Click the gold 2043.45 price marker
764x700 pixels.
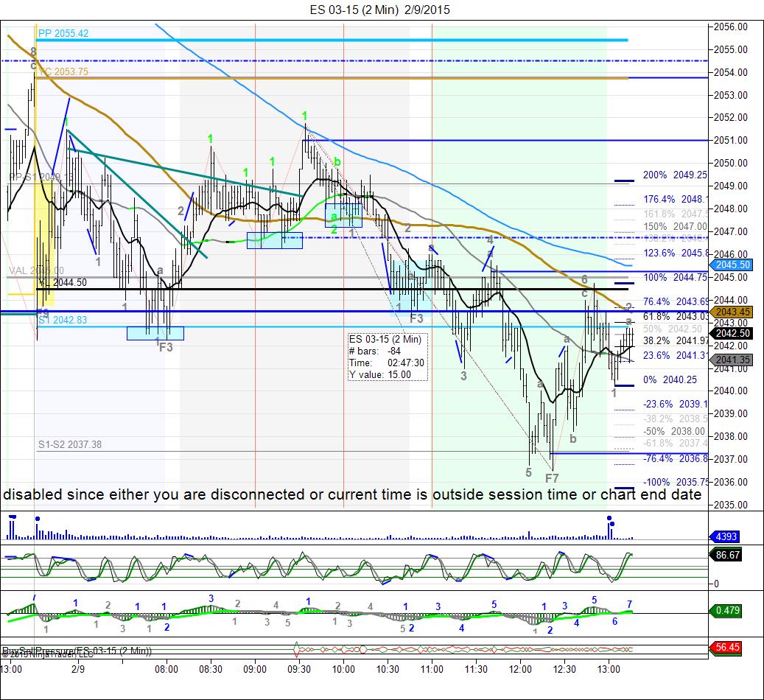[x=732, y=312]
